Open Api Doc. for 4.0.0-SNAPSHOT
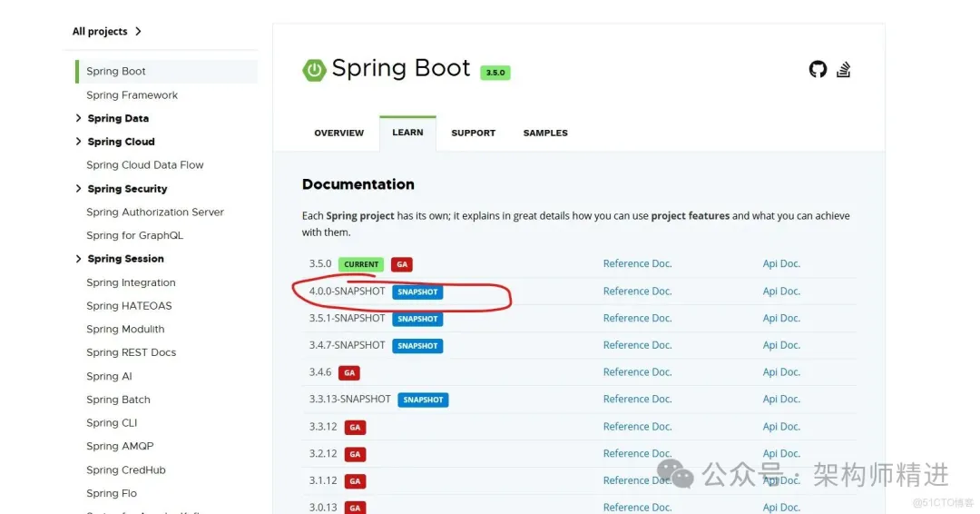This screenshot has width=980, height=514. coord(781,292)
